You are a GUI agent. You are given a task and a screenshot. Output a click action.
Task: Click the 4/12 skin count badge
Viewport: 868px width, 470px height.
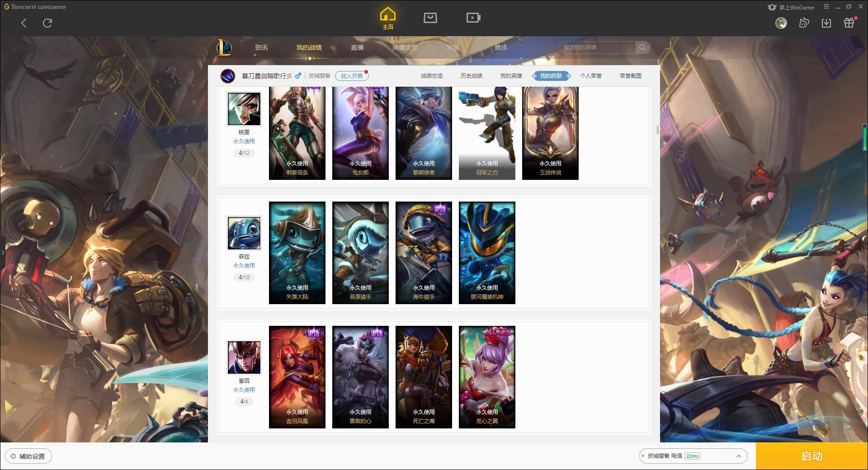click(244, 153)
